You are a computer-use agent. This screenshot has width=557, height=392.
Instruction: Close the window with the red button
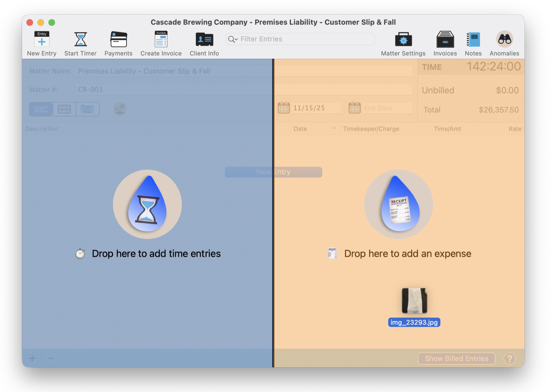coord(30,23)
